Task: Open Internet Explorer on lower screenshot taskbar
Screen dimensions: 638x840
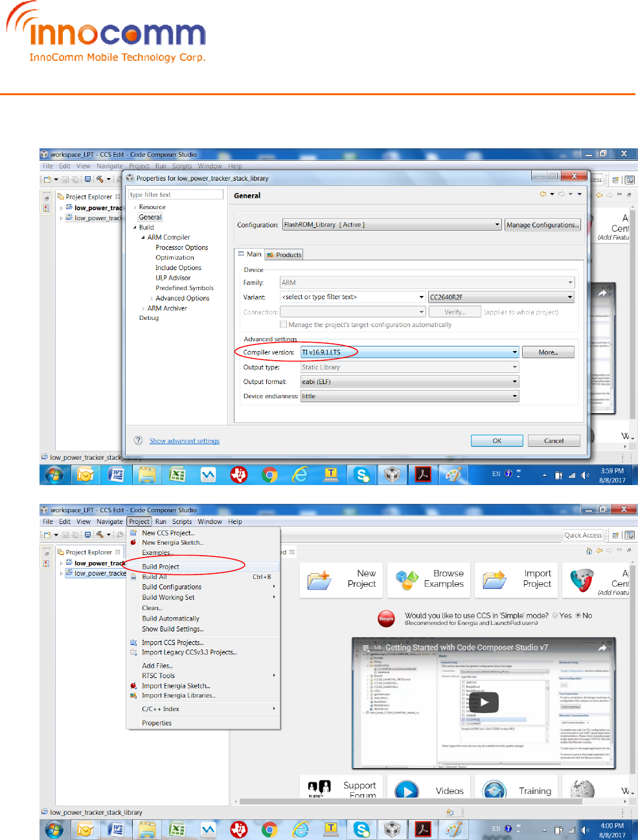Action: (300, 830)
